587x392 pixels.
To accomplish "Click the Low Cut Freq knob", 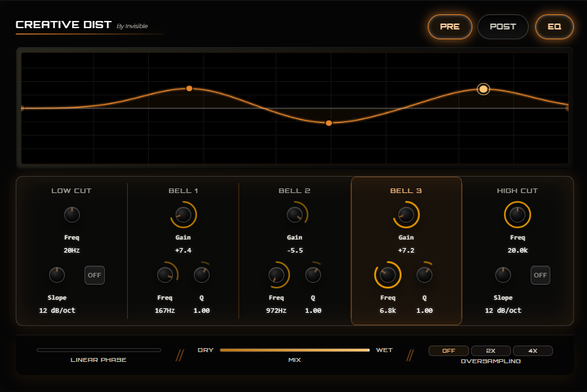I will point(72,215).
